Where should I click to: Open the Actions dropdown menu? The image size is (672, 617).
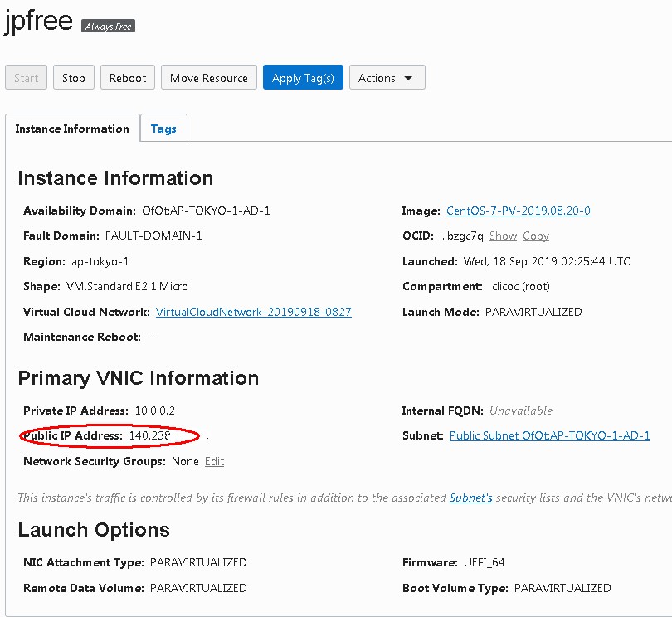(387, 78)
